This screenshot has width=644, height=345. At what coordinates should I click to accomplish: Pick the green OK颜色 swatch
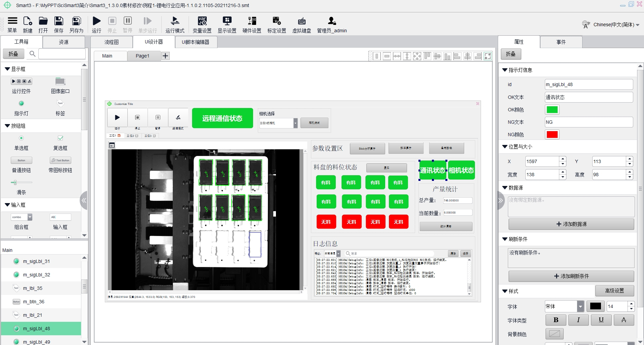click(x=552, y=110)
